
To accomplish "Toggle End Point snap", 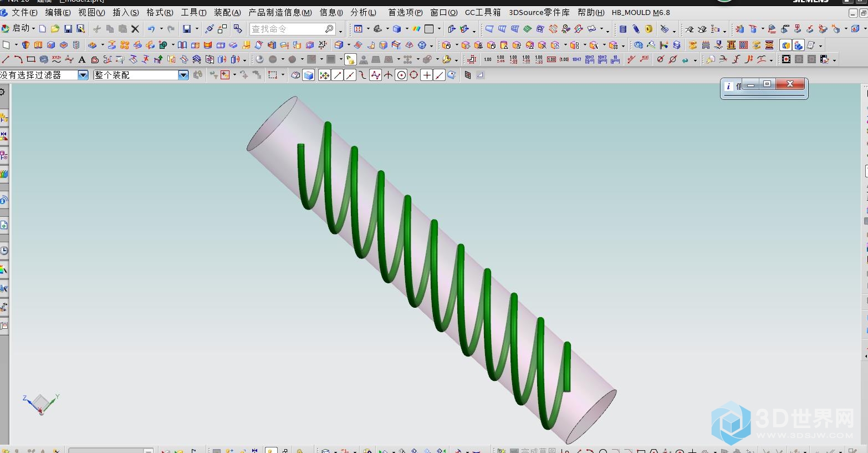I will click(x=337, y=75).
